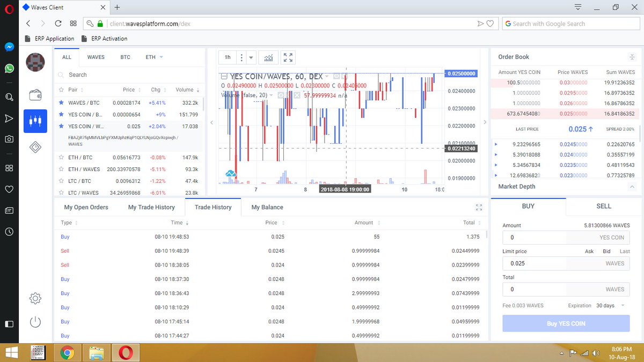This screenshot has width=644, height=362.
Task: Favorite the LTC / WAVES pair star
Action: [x=61, y=193]
